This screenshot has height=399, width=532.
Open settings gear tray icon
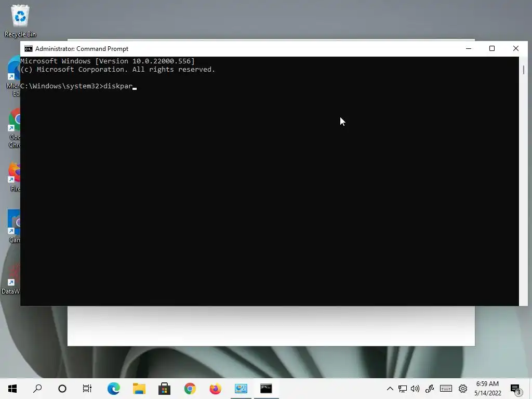(x=463, y=389)
